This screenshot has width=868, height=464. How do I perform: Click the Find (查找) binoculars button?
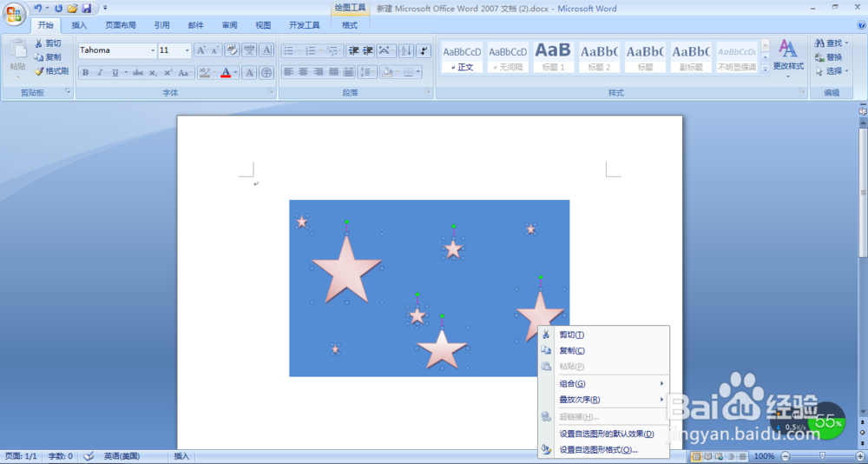pyautogui.click(x=832, y=43)
